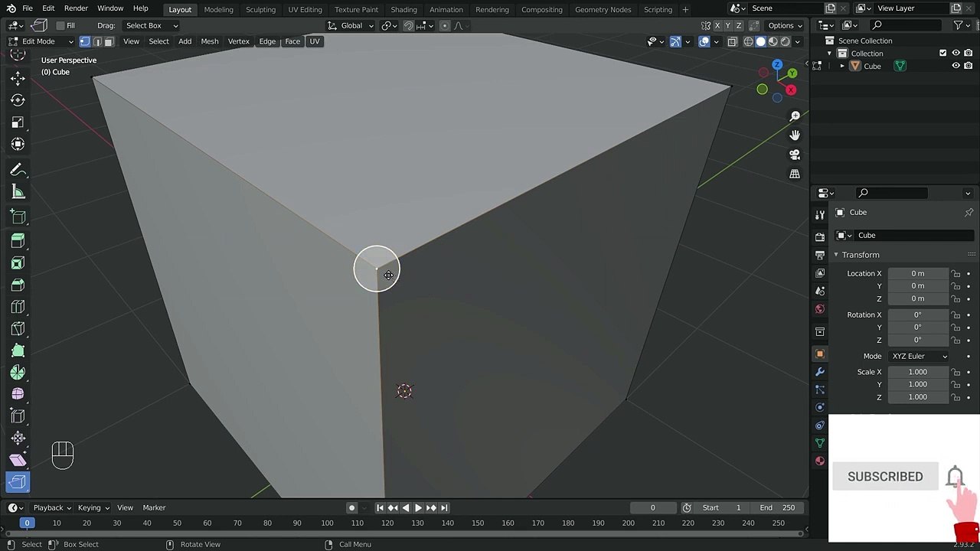This screenshot has height=551, width=980.
Task: Open the XYZ Euler rotation mode dropdown
Action: (919, 356)
